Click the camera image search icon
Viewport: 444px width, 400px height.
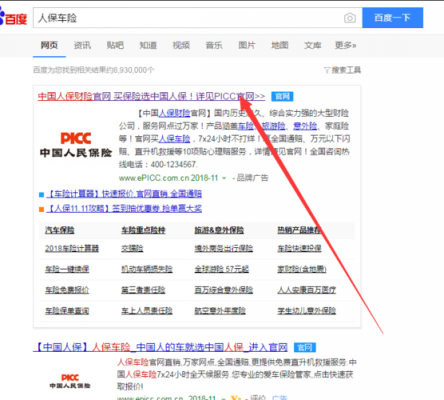(x=350, y=18)
